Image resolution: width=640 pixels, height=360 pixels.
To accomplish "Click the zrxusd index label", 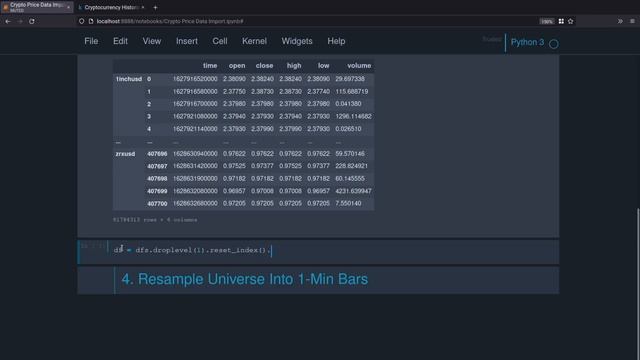I will (125, 153).
